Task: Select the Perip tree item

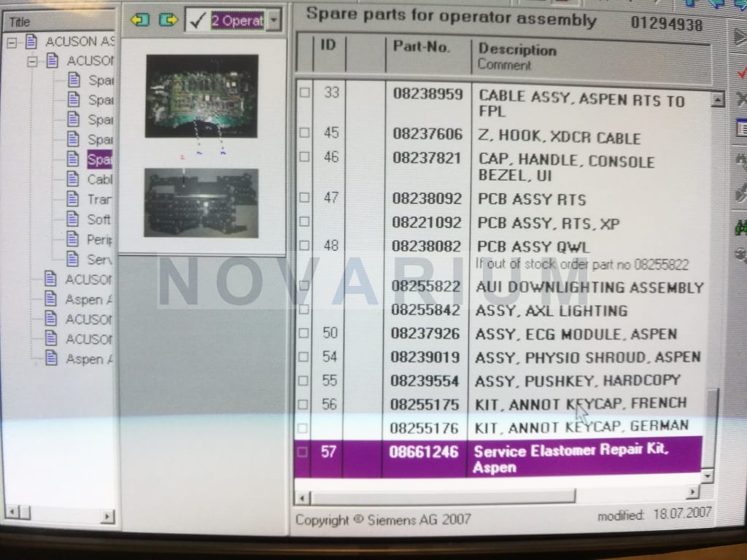Action: [99, 239]
